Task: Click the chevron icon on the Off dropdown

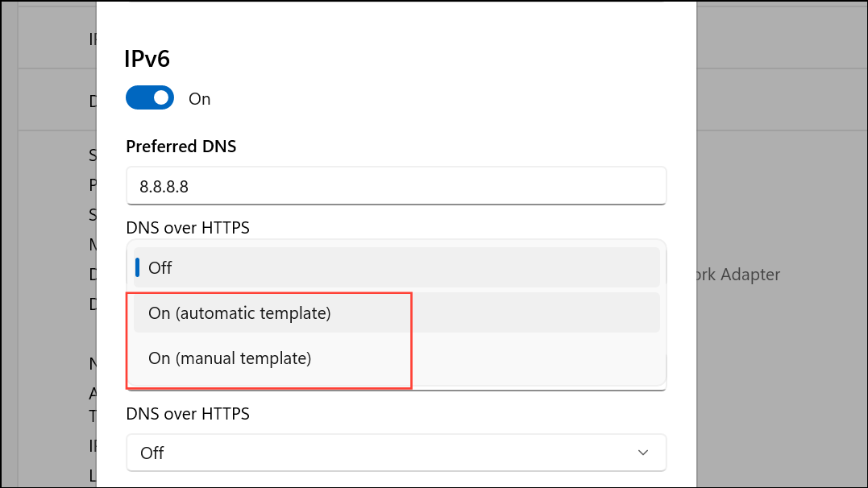Action: click(x=643, y=453)
